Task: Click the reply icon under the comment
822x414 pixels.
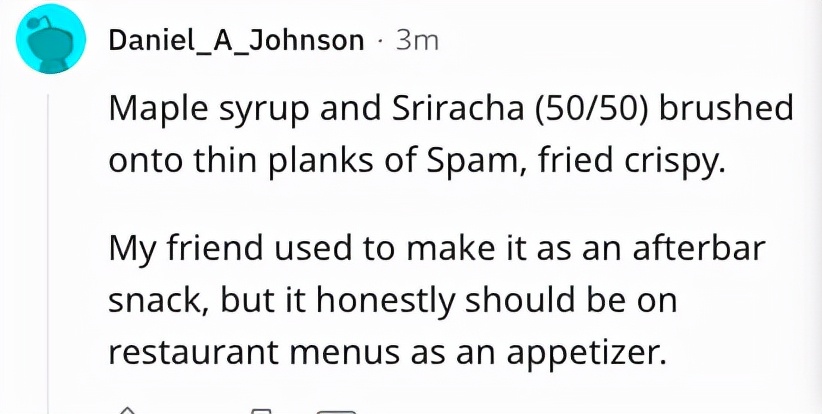Action: tap(336, 410)
